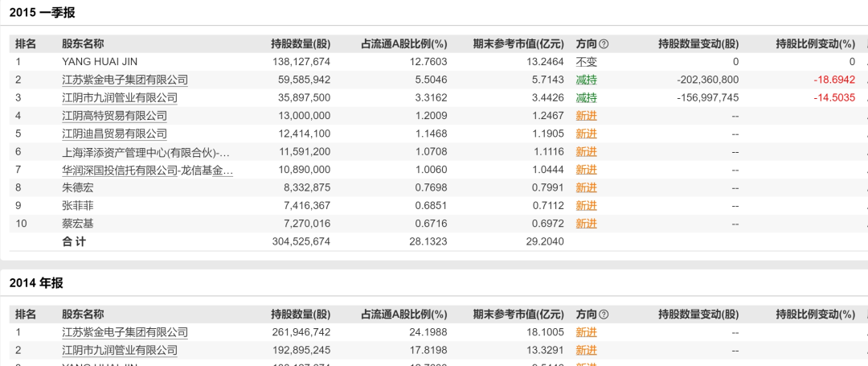Open 江苏紫金电子集团有限公司 in the 2015 一季报 table
Screen dimensions: 868x366
pos(125,80)
